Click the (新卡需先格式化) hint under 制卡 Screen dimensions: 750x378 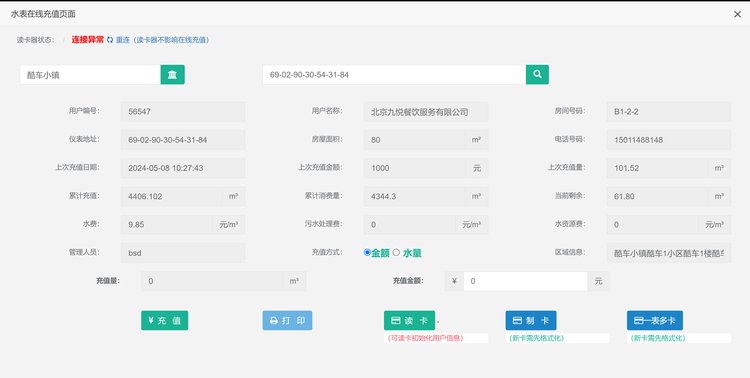tap(537, 338)
